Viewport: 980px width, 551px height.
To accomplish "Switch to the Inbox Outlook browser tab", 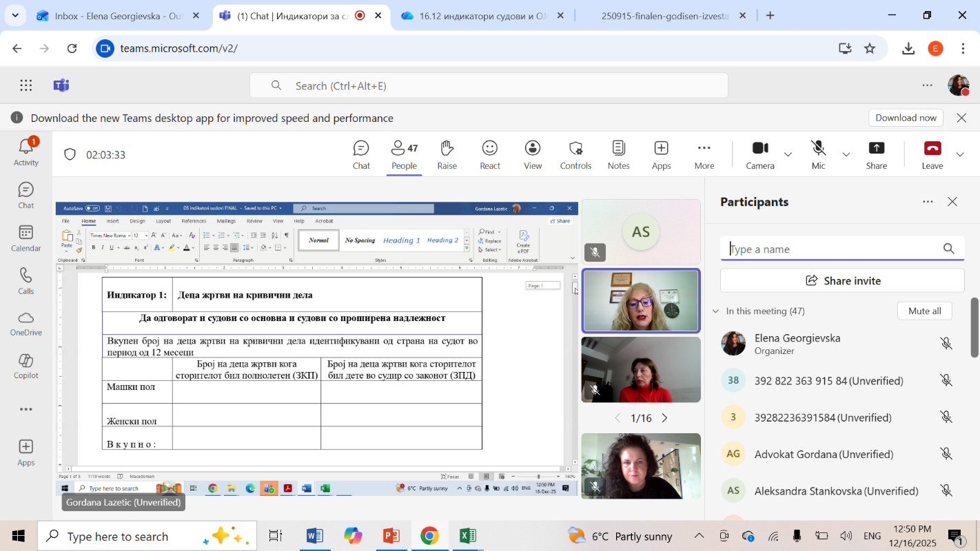I will pos(119,16).
